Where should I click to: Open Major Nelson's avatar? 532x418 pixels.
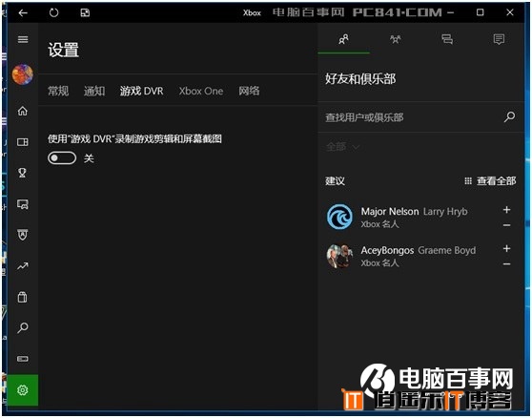(x=339, y=217)
